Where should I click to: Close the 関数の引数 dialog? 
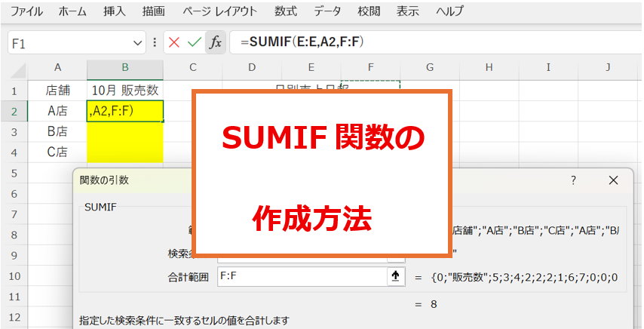coord(613,180)
